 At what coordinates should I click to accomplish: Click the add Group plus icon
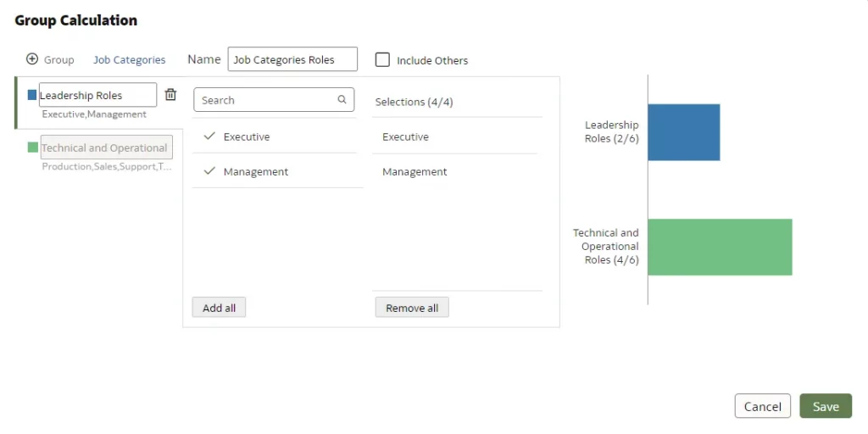click(32, 59)
